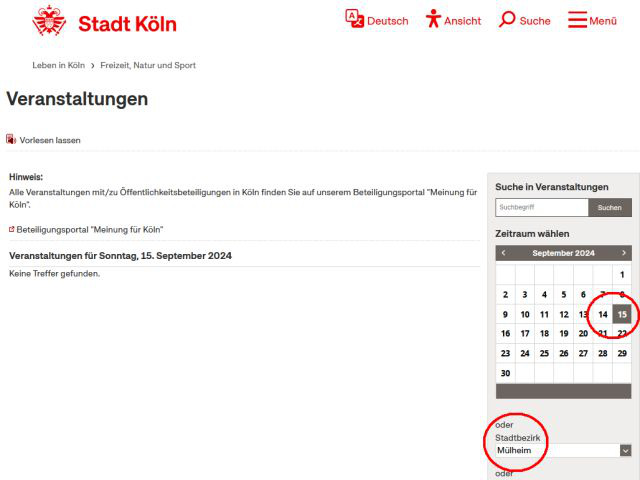Open the Stadtbezirk dropdown showing Mülheim
The width and height of the screenshot is (640, 480).
[563, 451]
